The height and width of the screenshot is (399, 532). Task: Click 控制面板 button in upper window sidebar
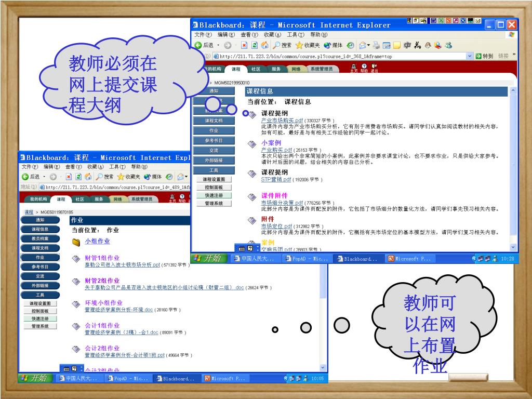[x=214, y=187]
